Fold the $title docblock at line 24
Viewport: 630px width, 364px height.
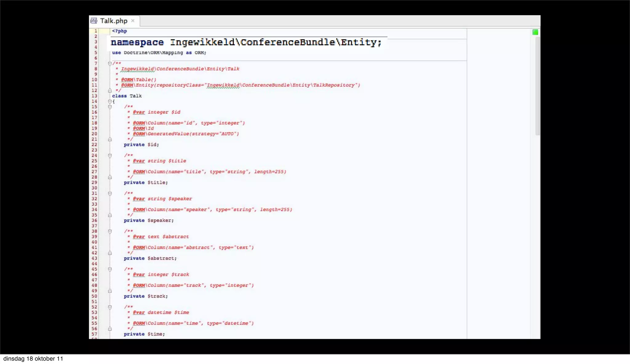(110, 156)
